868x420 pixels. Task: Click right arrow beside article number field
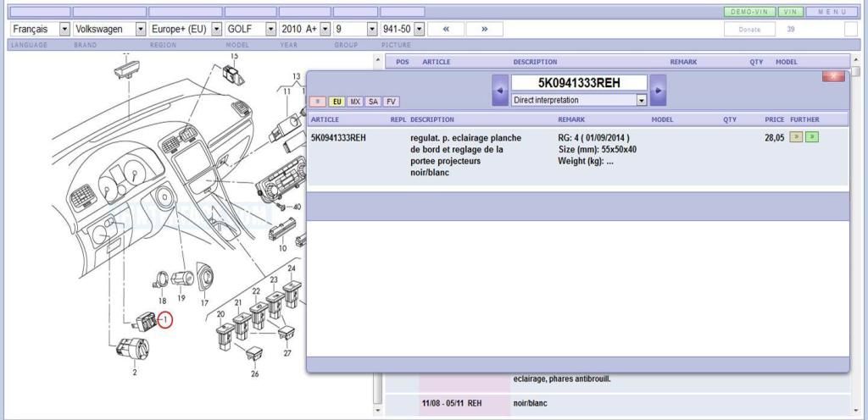(658, 90)
